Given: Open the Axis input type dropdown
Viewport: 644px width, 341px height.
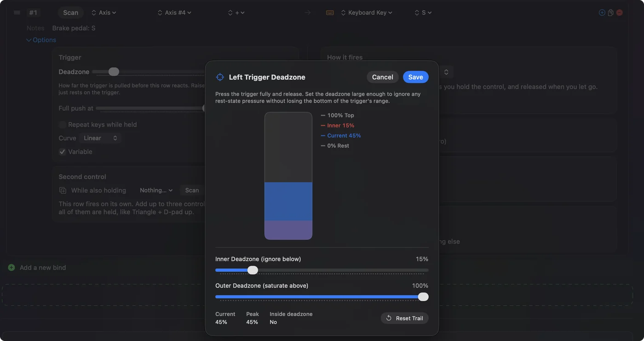Looking at the screenshot, I should pyautogui.click(x=104, y=13).
